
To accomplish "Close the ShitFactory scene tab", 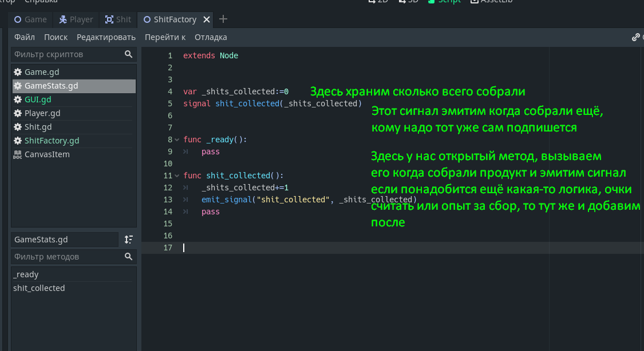I will tap(207, 19).
